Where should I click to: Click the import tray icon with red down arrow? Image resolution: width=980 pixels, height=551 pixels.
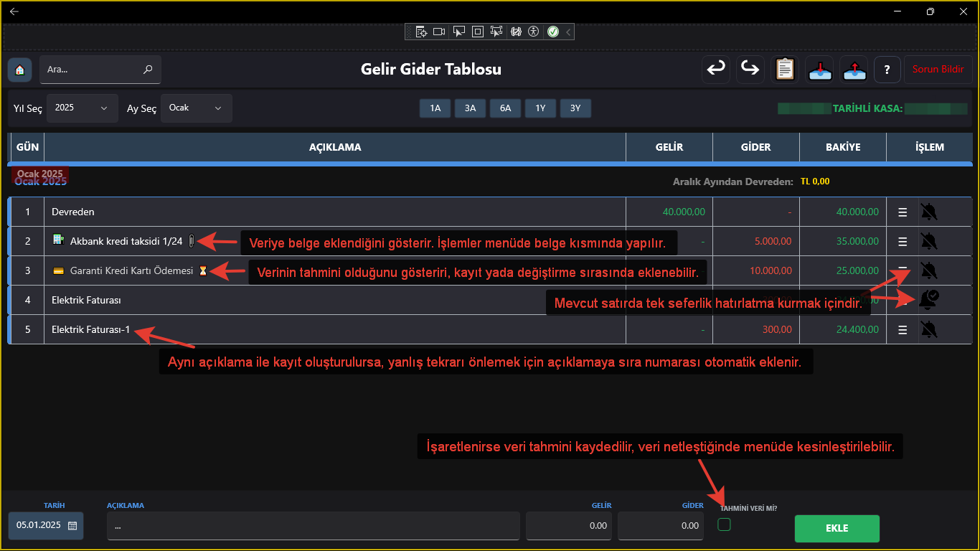click(819, 69)
